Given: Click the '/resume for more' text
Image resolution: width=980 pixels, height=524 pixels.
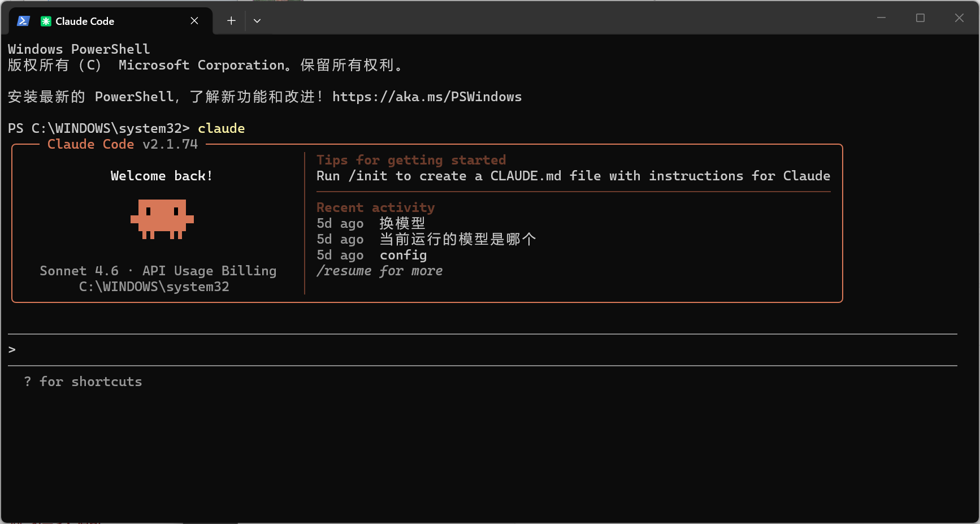Looking at the screenshot, I should [x=379, y=271].
